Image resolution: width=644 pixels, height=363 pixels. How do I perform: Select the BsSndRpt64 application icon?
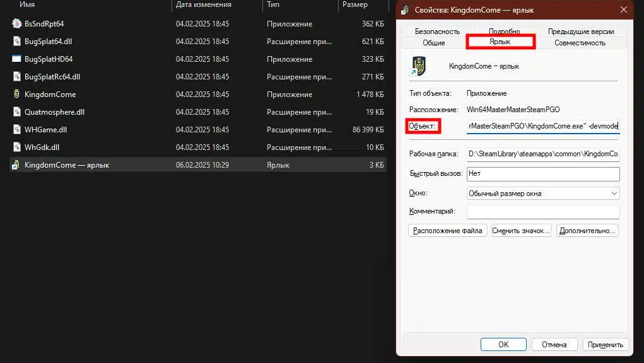16,24
